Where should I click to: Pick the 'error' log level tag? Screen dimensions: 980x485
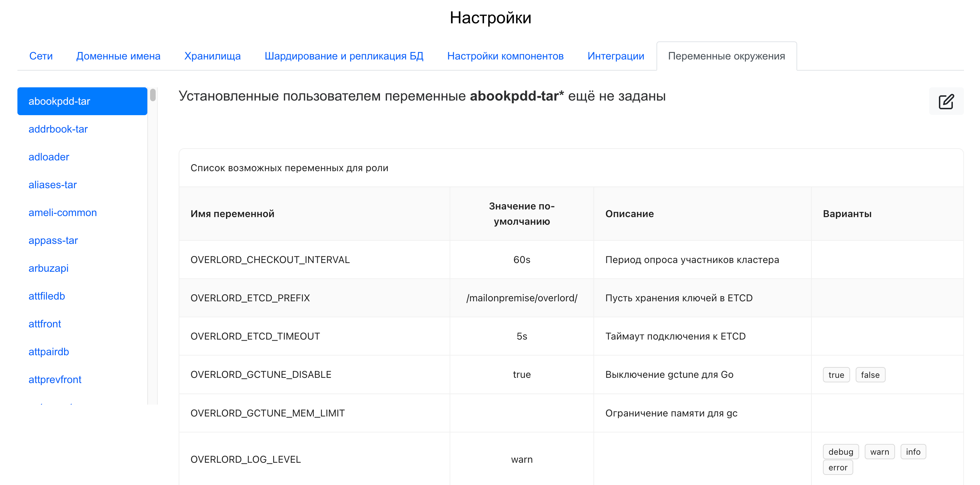pyautogui.click(x=837, y=468)
